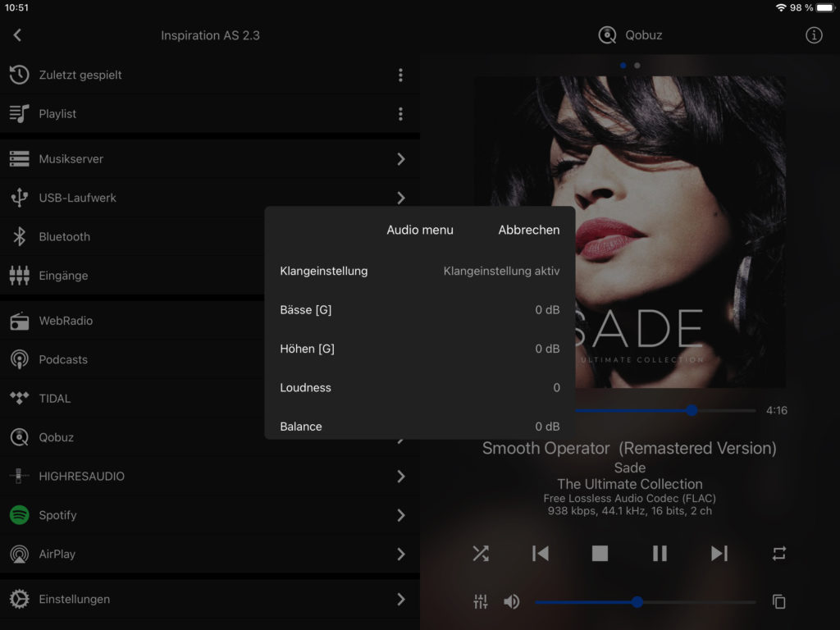Click the battery status icon

click(x=825, y=7)
